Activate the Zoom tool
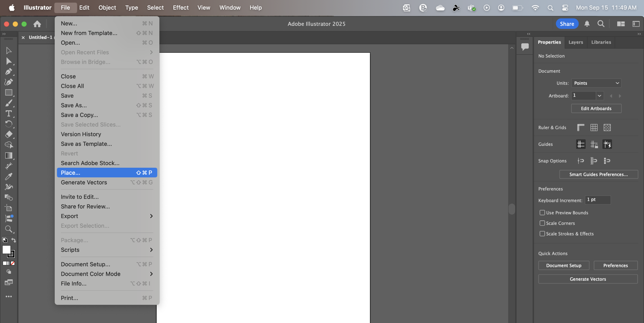Screen dimensions: 644x323 tap(9, 229)
